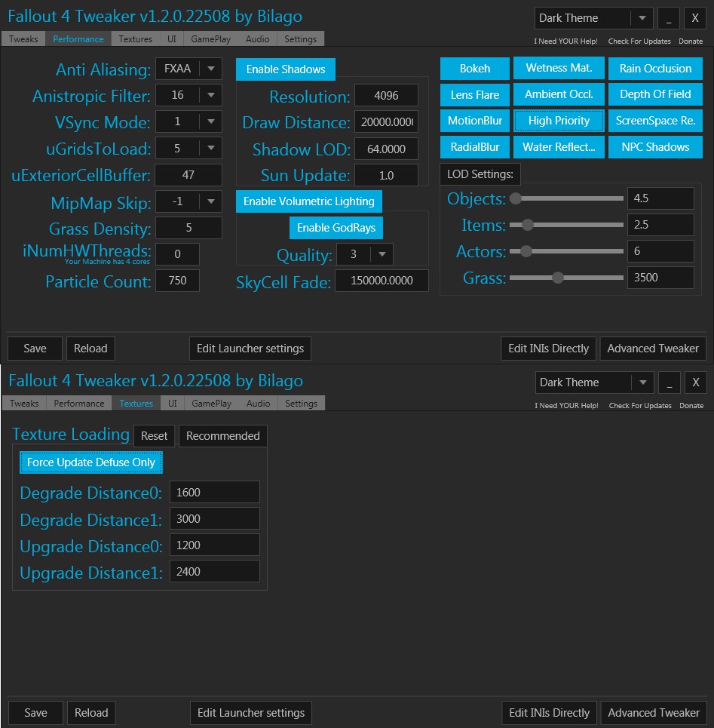Viewport: 714px width, 728px height.
Task: Toggle Enable GodRays button
Action: 336,228
